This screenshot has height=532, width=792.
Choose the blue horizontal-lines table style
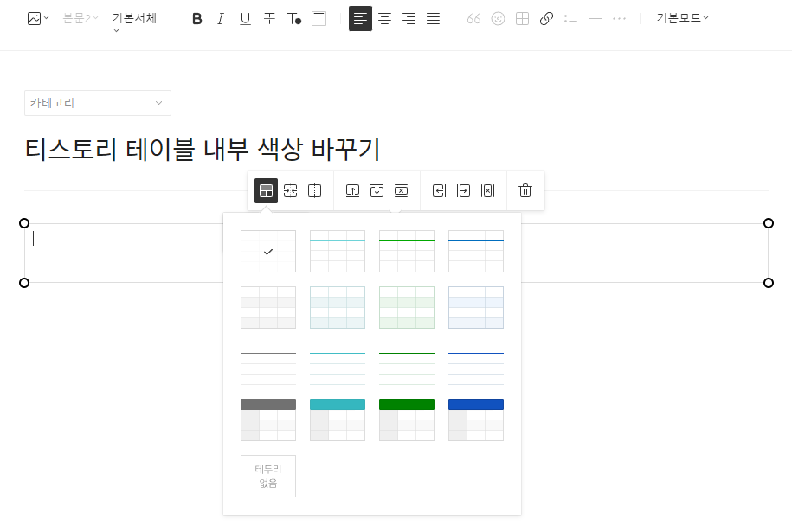[476, 363]
